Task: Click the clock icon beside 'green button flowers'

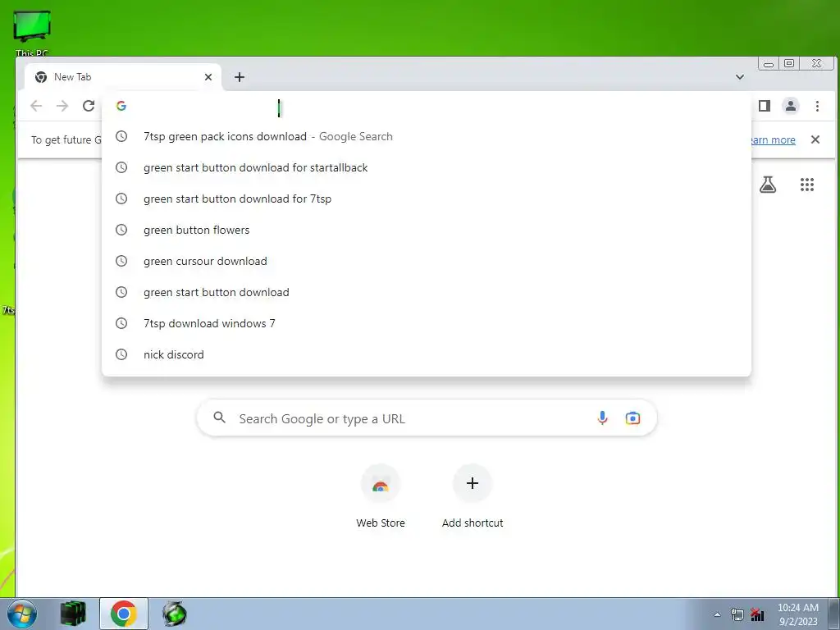Action: click(x=121, y=230)
